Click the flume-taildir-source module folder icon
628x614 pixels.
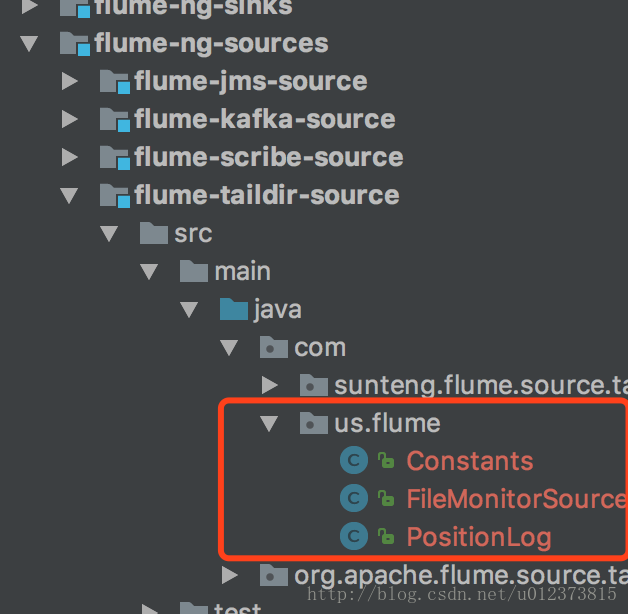tap(115, 195)
